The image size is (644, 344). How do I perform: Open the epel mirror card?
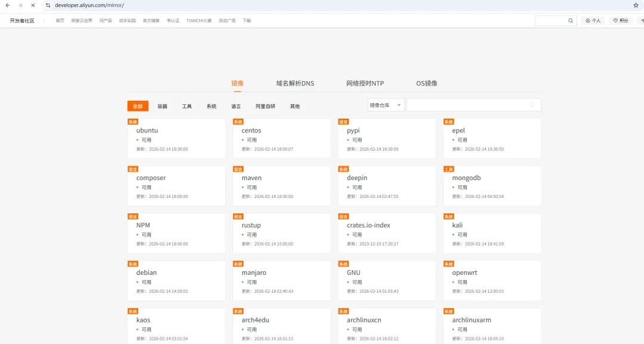coord(492,138)
